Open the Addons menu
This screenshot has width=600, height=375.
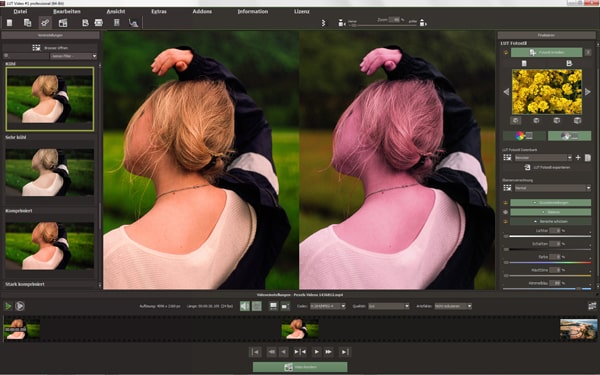[202, 11]
